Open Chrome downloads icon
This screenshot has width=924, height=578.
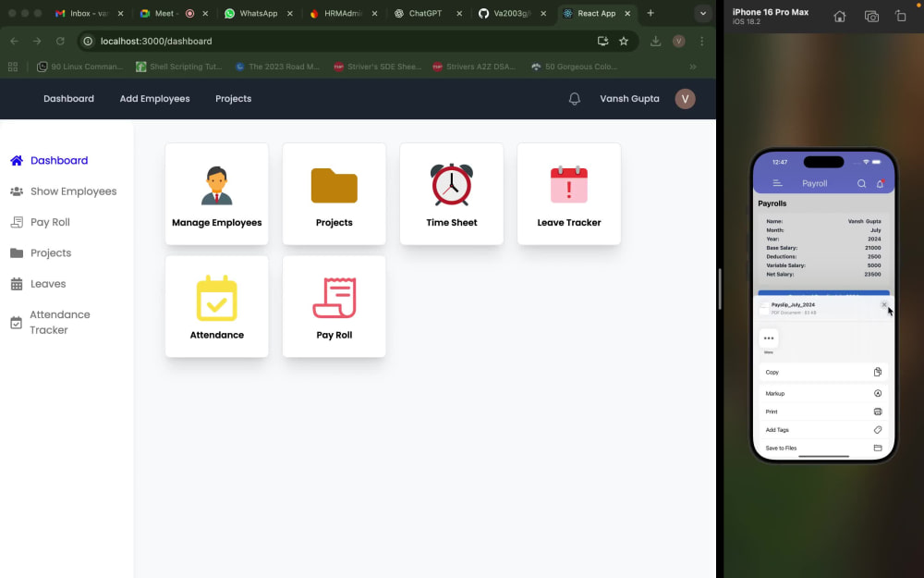click(x=655, y=42)
